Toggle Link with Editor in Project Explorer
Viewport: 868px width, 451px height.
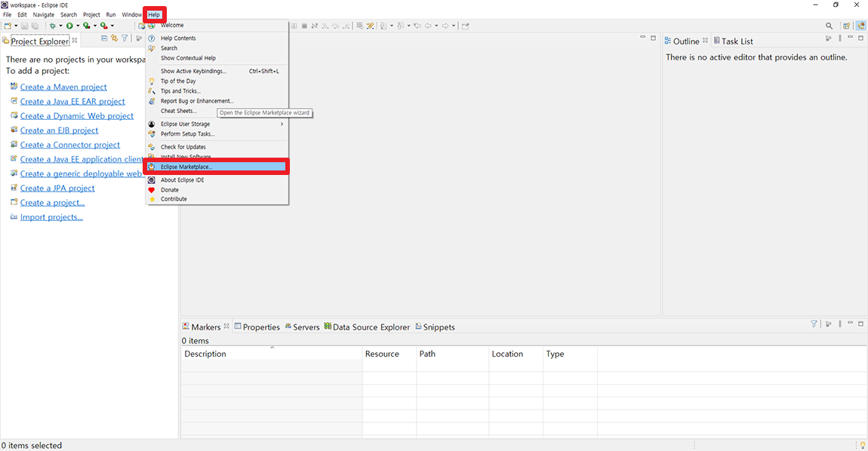click(x=114, y=38)
